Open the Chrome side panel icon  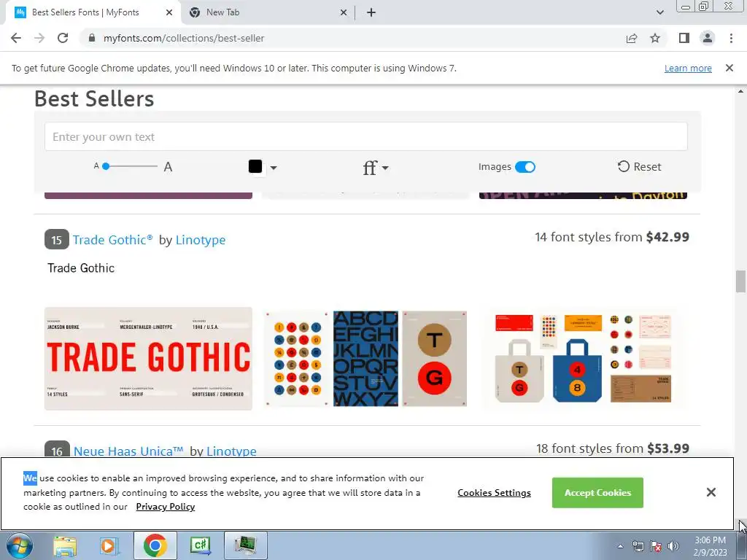684,38
